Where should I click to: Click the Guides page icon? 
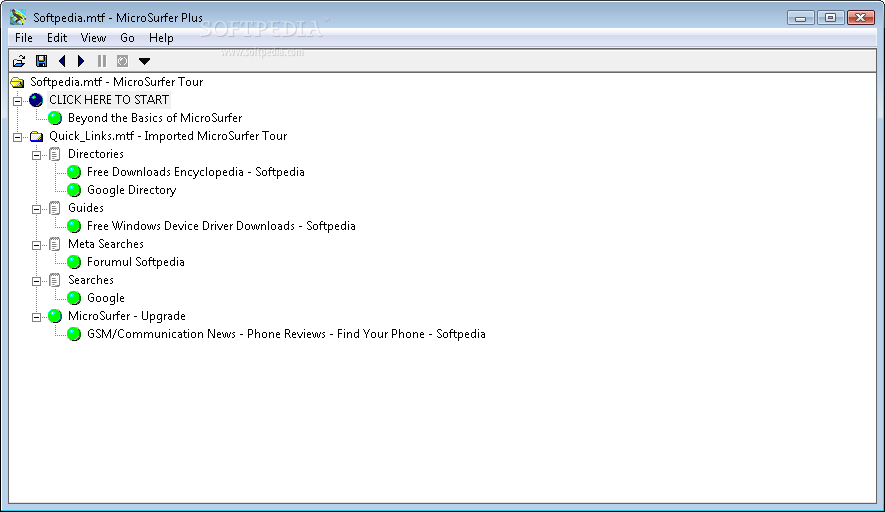coord(55,208)
